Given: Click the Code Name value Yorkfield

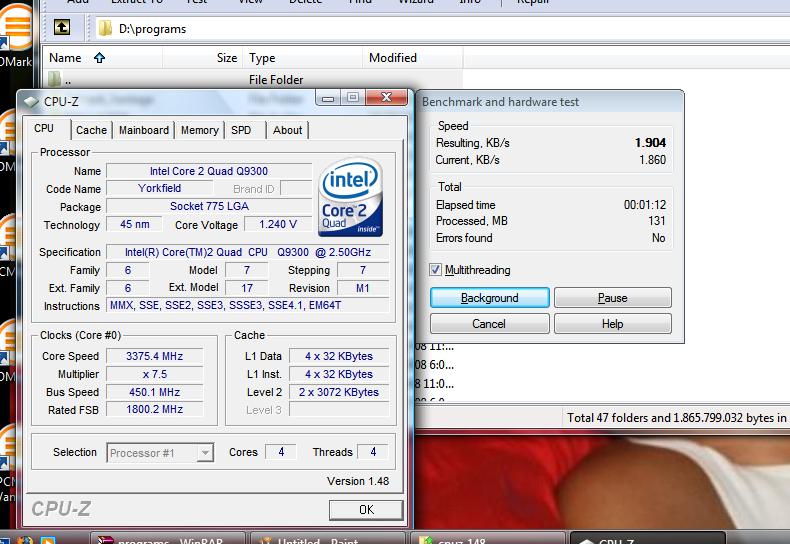Looking at the screenshot, I should click(160, 188).
